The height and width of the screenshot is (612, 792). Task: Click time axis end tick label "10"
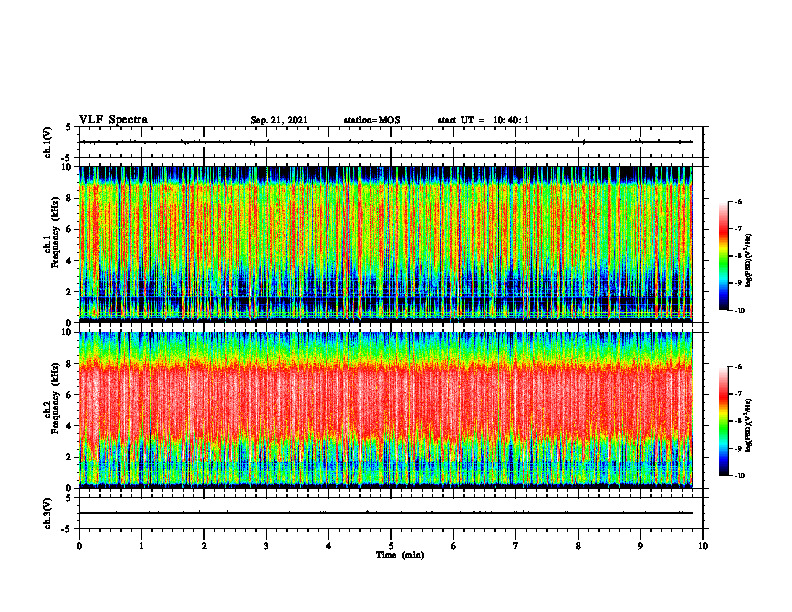pos(703,546)
